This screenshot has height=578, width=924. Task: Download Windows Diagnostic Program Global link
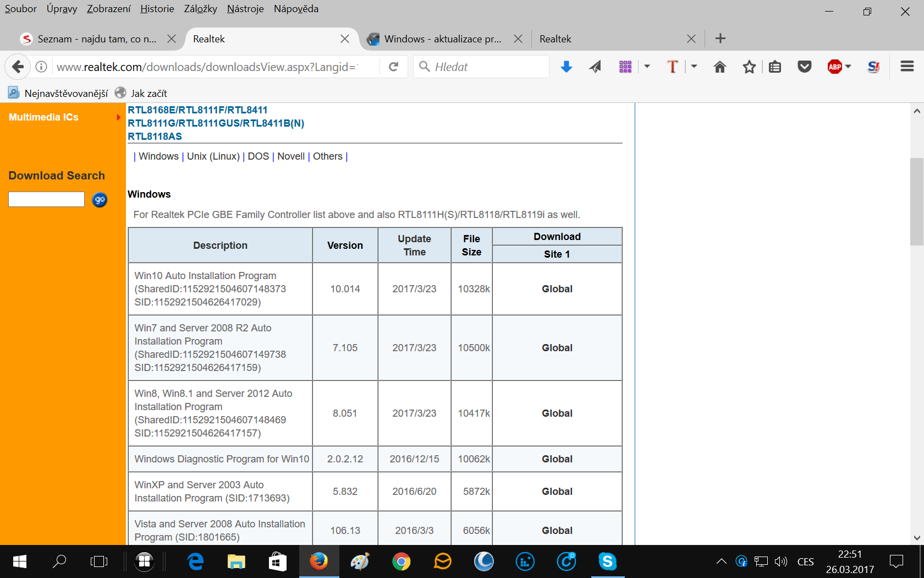(x=557, y=459)
